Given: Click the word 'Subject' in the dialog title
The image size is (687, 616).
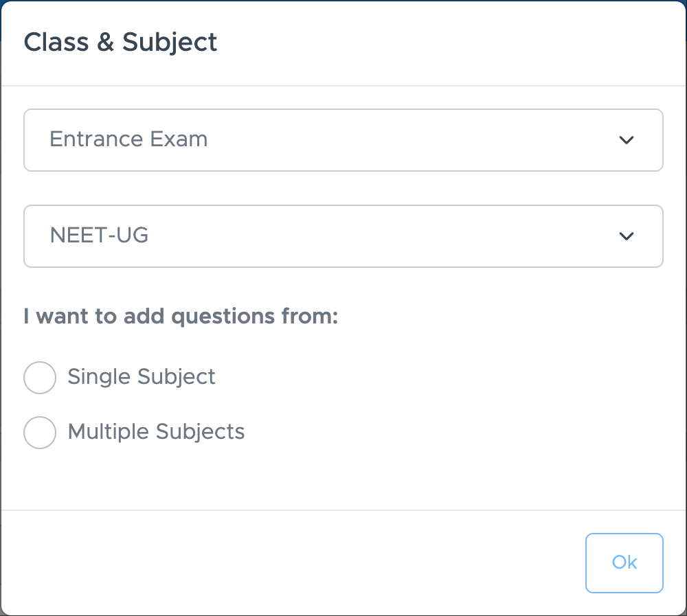Looking at the screenshot, I should pyautogui.click(x=170, y=43).
